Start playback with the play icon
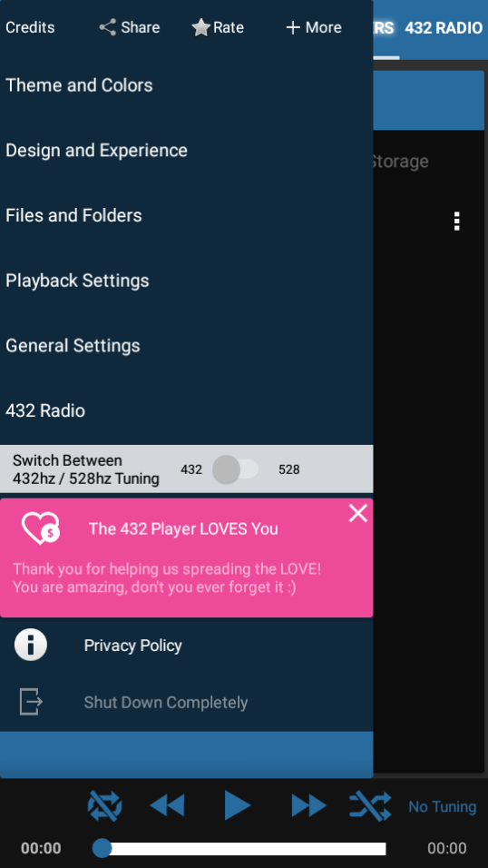This screenshot has width=488, height=868. coord(238,804)
